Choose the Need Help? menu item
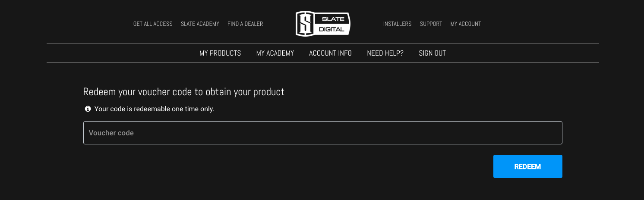The height and width of the screenshot is (200, 644). click(x=385, y=53)
